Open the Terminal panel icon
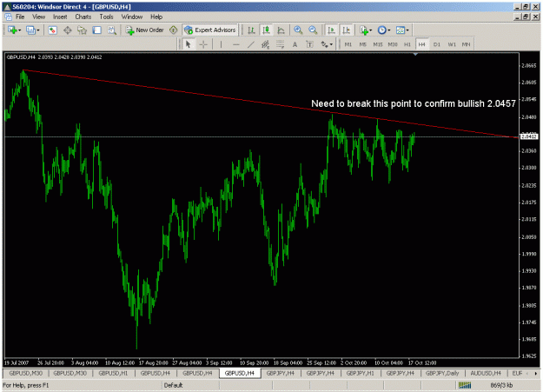This screenshot has width=543, height=392. (x=97, y=30)
